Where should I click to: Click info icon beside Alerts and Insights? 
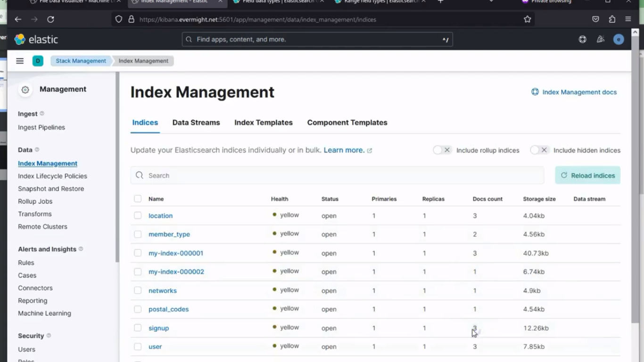[81, 249]
